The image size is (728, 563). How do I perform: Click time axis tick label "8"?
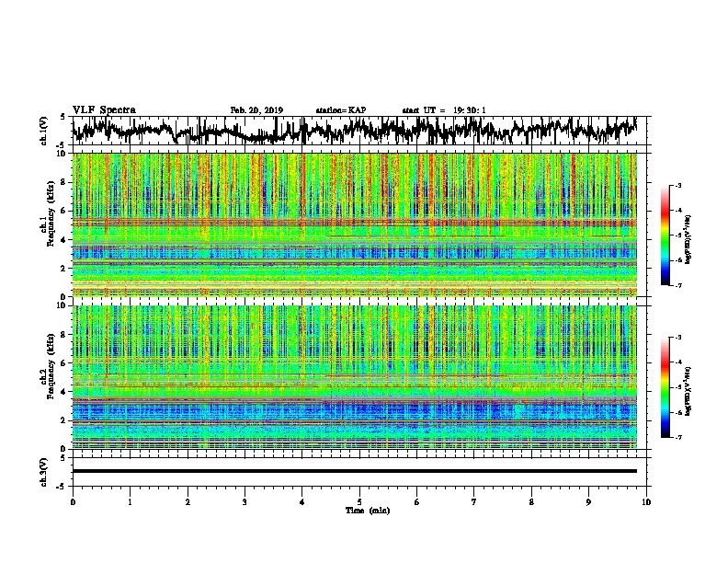(531, 502)
